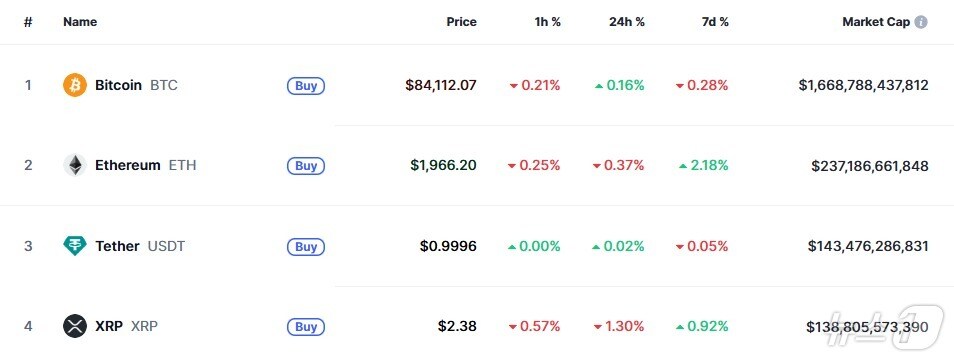The height and width of the screenshot is (362, 954).
Task: Click the XRP black logo icon
Action: click(x=75, y=326)
